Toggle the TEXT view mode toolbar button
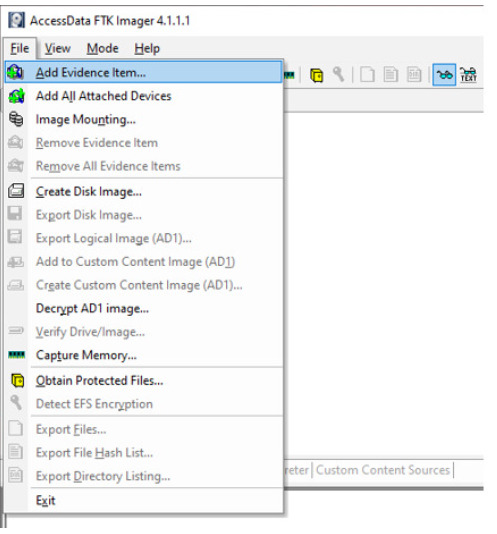The image size is (497, 534). pos(468,75)
